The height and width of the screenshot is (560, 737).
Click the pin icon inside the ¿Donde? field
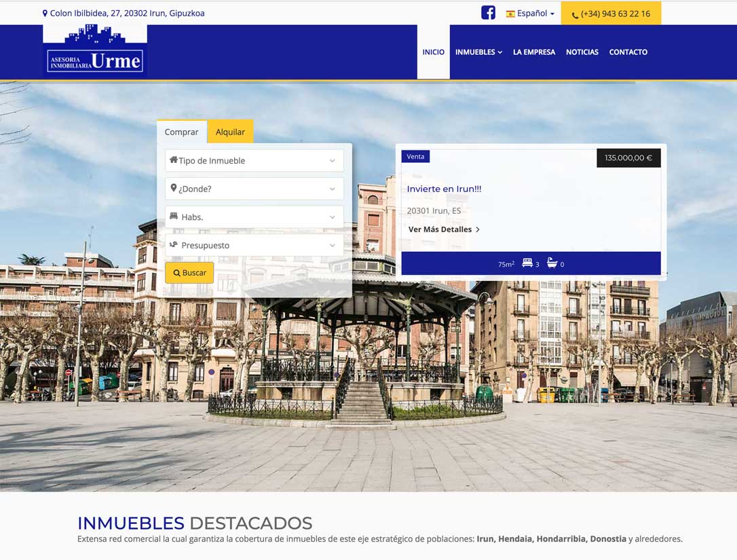point(174,189)
